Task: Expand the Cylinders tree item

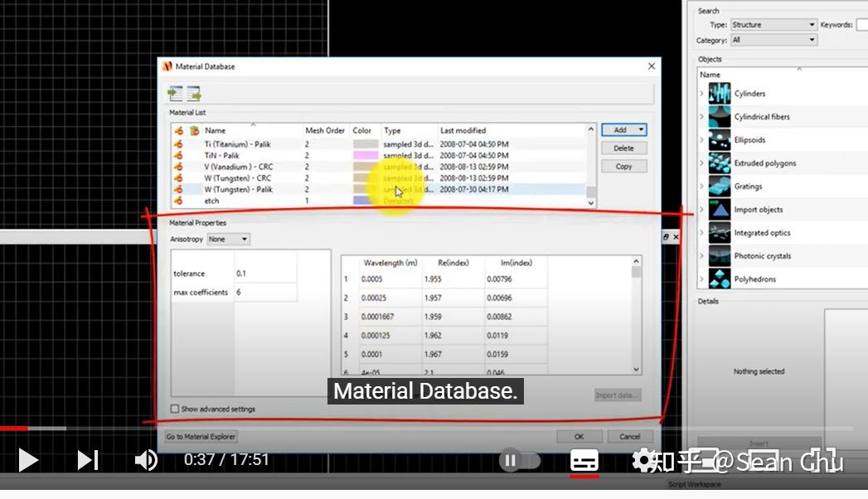Action: [x=702, y=93]
